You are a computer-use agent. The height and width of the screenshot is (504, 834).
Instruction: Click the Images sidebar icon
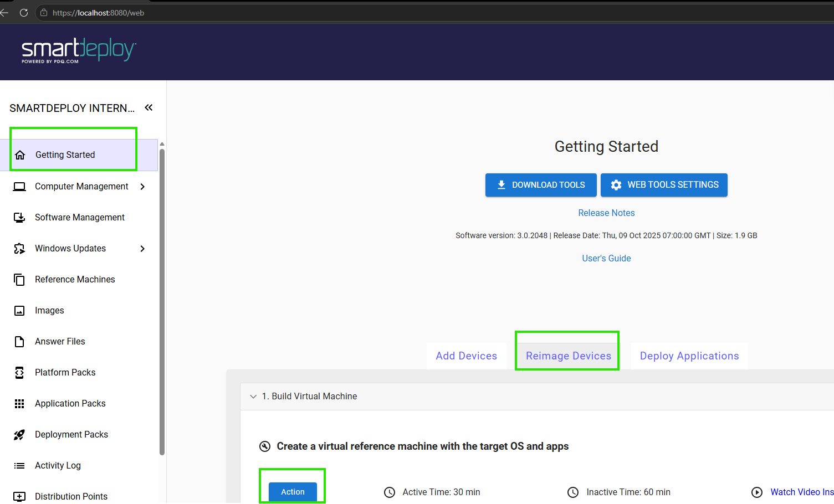[19, 311]
